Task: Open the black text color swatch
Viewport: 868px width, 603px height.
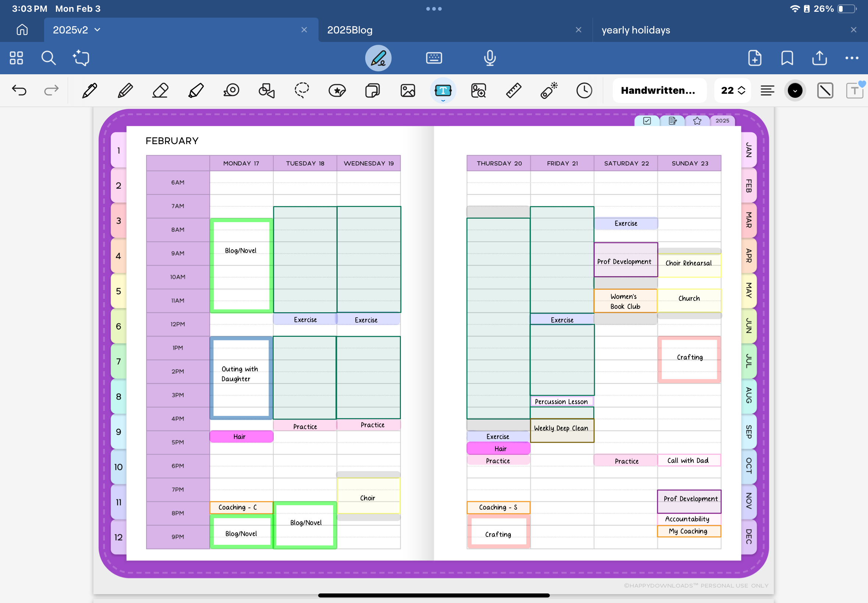Action: point(795,91)
